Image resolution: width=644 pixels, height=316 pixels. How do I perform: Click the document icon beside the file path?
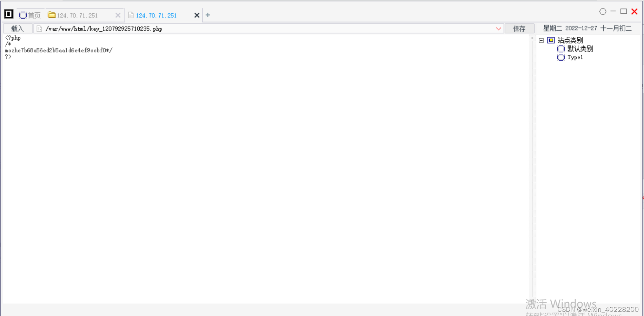39,29
